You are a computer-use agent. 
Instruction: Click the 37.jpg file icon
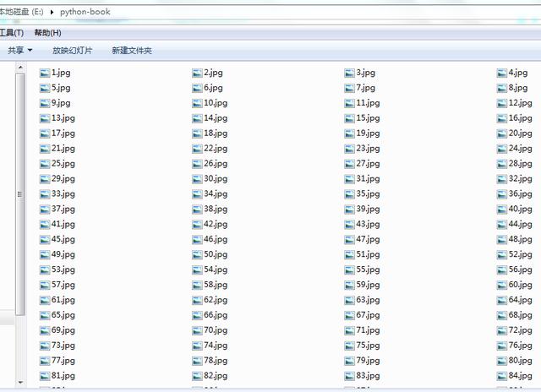(45, 210)
